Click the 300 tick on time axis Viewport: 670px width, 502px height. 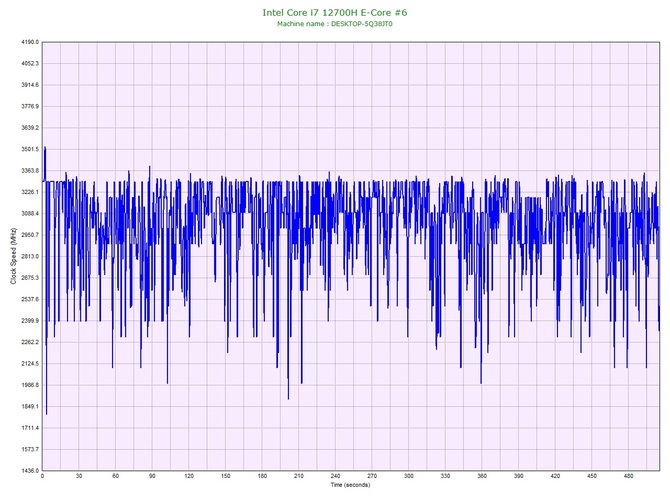(x=409, y=476)
